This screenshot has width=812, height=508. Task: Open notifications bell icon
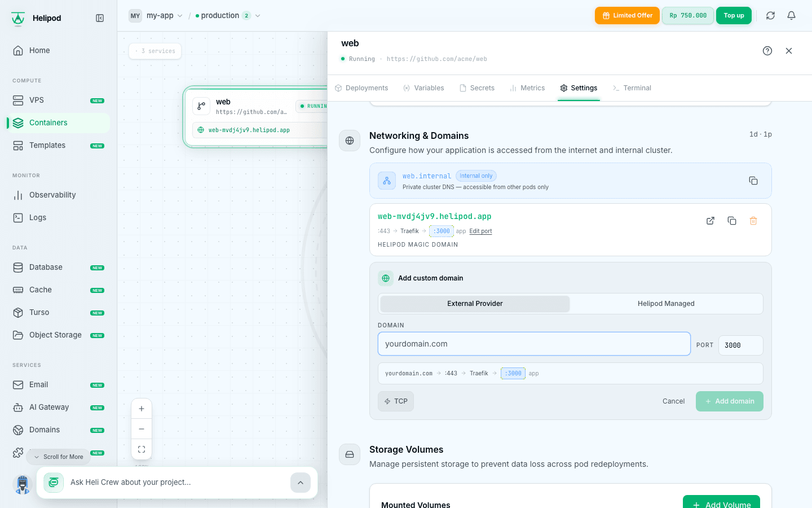click(x=791, y=16)
